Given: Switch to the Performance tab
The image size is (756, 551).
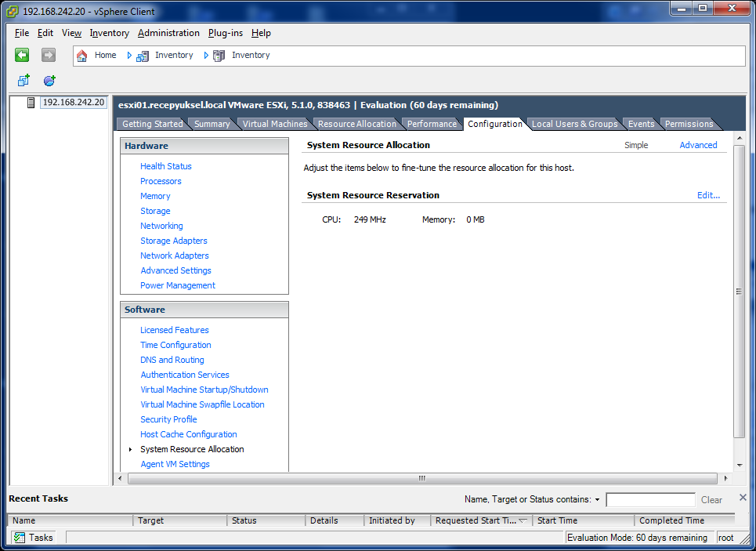Looking at the screenshot, I should (432, 124).
